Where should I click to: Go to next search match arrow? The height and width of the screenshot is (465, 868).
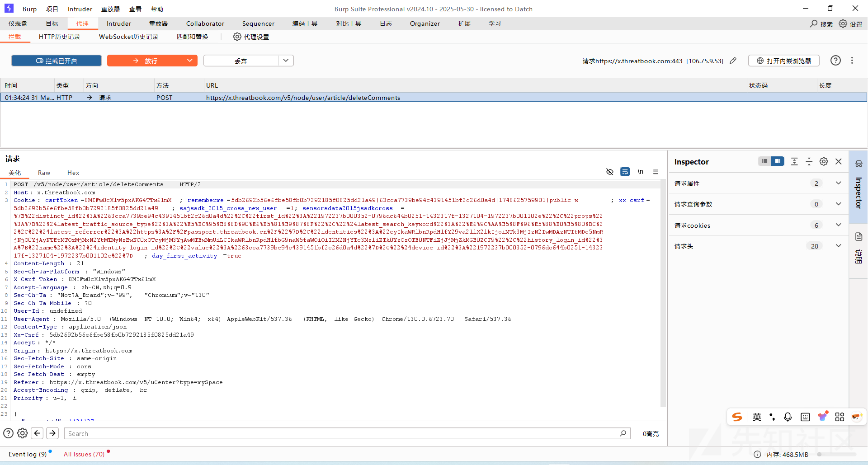pos(52,433)
